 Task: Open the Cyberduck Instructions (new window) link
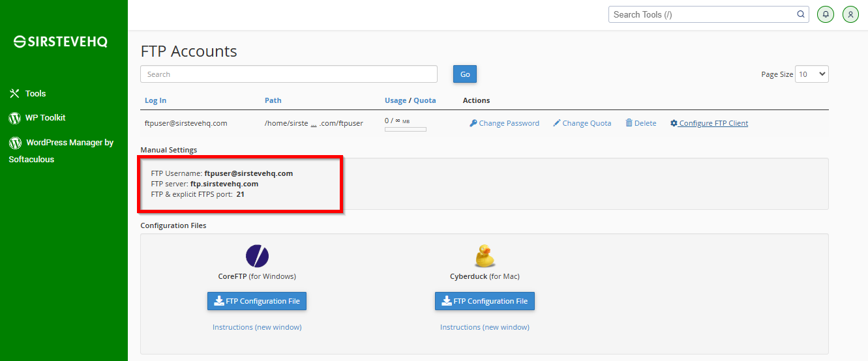coord(485,327)
